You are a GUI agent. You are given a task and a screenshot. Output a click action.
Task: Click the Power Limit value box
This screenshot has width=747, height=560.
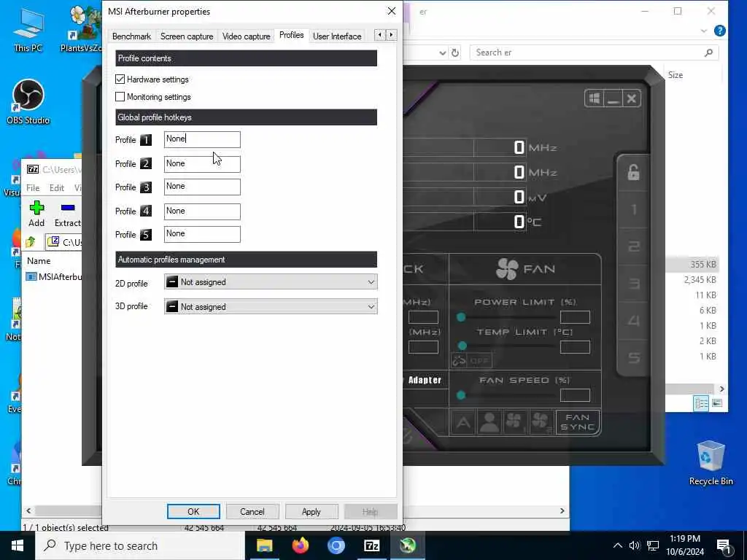(575, 317)
